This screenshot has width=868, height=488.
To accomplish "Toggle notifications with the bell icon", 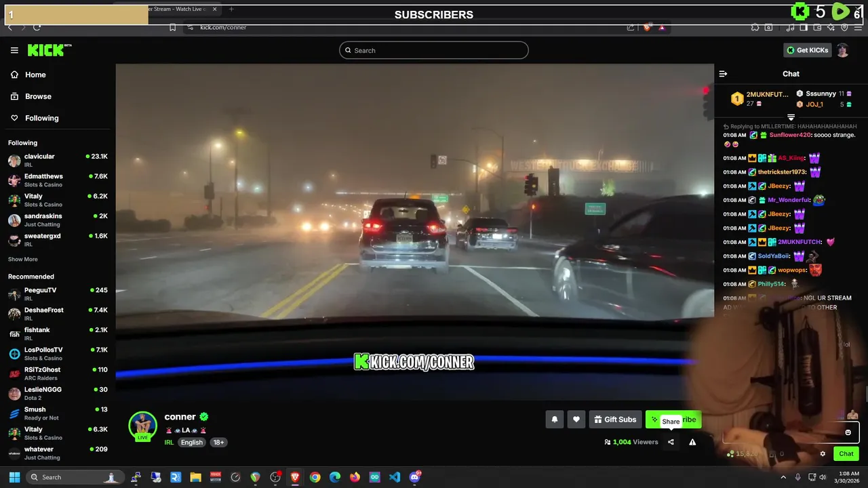I will coord(554,420).
